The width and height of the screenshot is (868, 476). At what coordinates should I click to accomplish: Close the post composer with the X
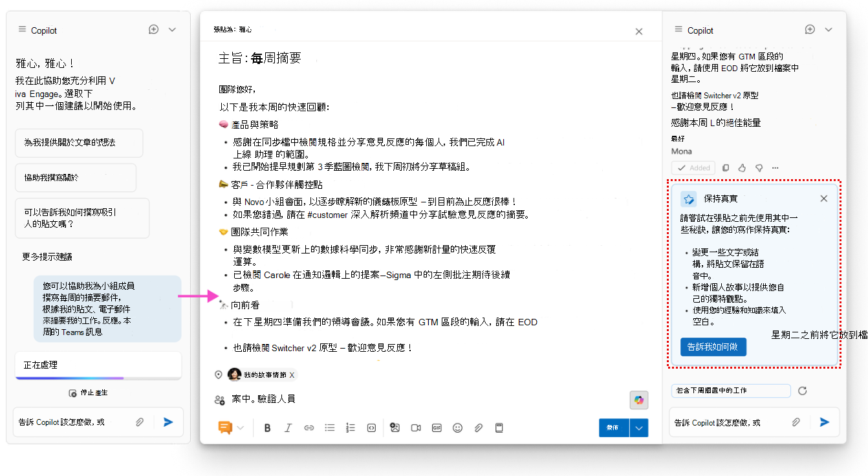tap(639, 31)
